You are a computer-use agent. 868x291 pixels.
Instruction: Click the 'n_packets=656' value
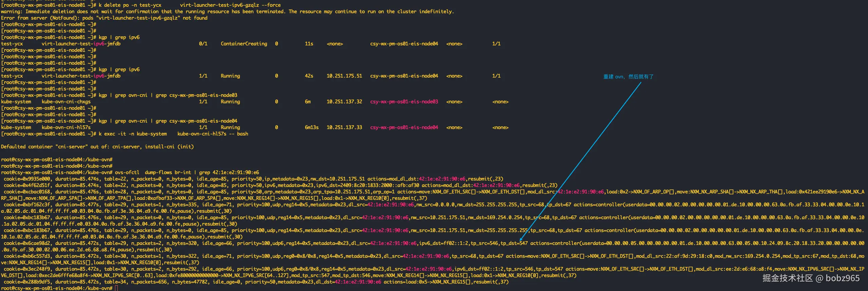[149, 282]
